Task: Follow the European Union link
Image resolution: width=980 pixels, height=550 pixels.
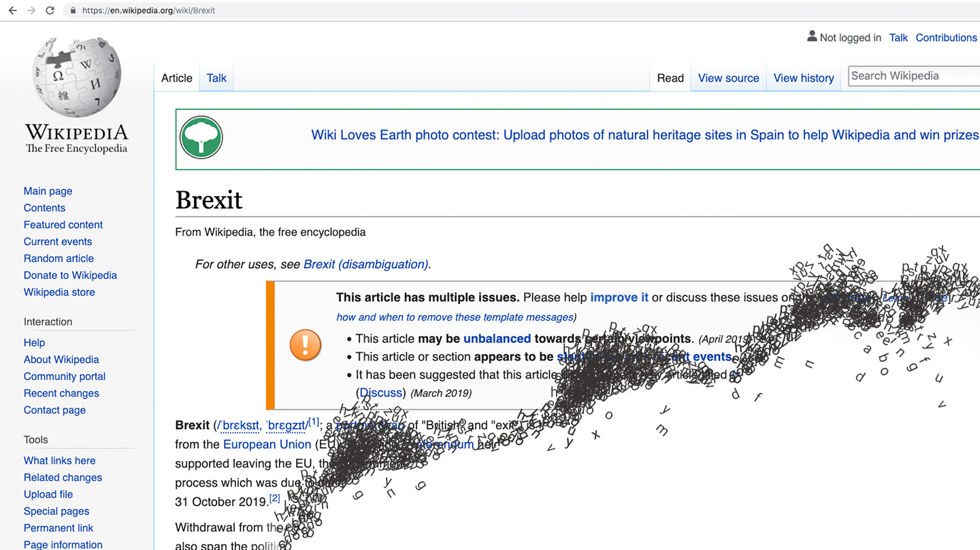Action: tap(267, 444)
